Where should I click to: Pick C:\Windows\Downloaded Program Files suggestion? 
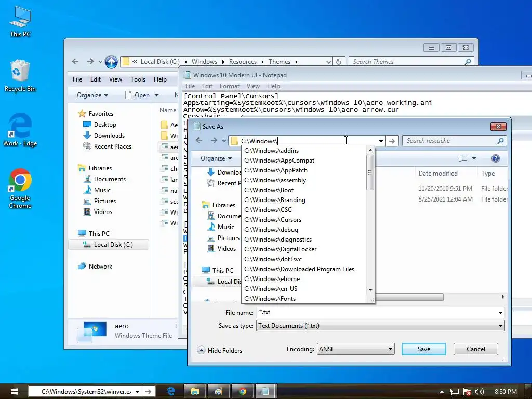tap(304, 269)
